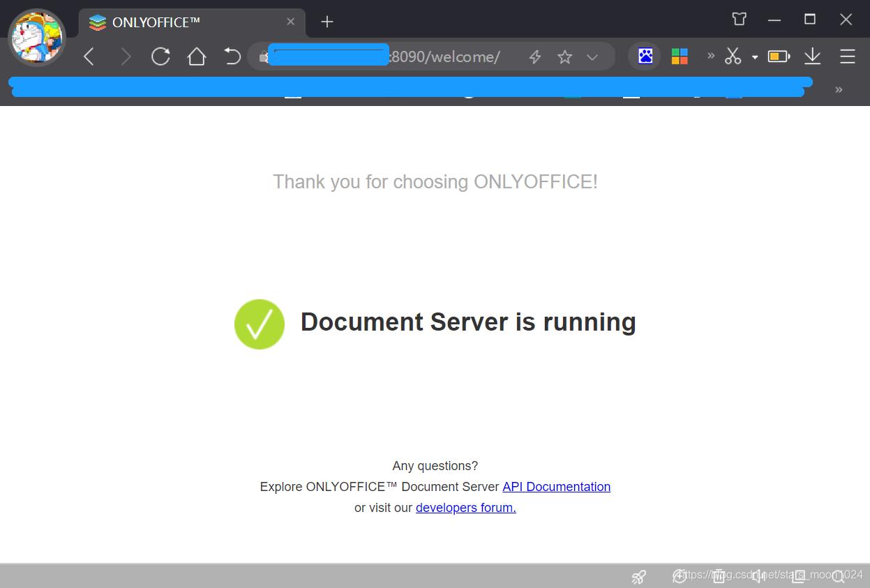The height and width of the screenshot is (588, 870).
Task: Open the screenshot scissors tool
Action: [733, 56]
